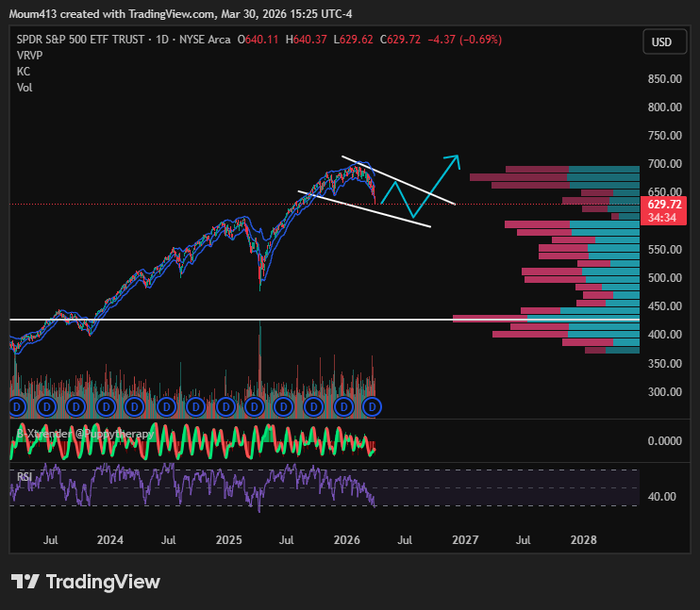Click the most recent dividend D marker
This screenshot has height=610, width=700.
tap(372, 407)
